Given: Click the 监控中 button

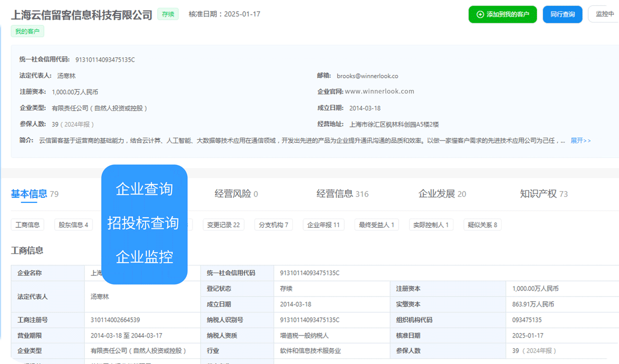Looking at the screenshot, I should point(604,14).
